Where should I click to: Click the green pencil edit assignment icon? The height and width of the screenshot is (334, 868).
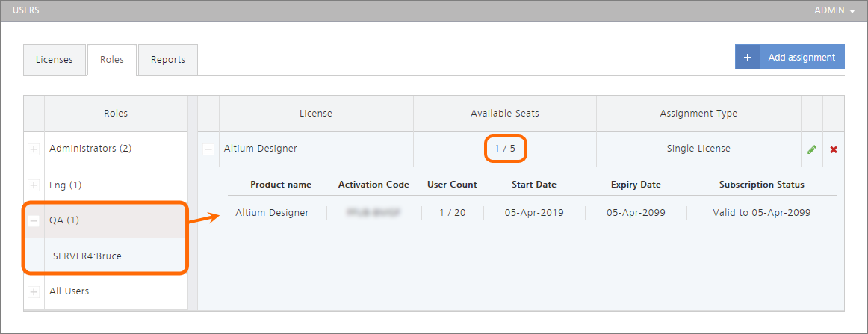click(812, 149)
